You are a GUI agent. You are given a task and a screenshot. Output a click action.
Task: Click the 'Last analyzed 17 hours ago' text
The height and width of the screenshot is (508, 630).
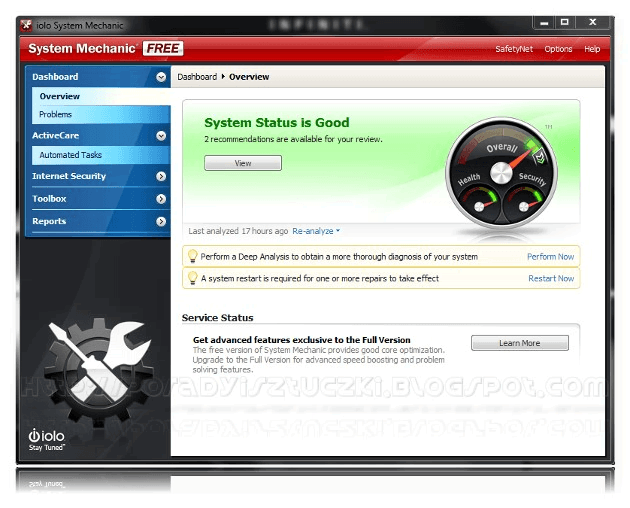(238, 231)
